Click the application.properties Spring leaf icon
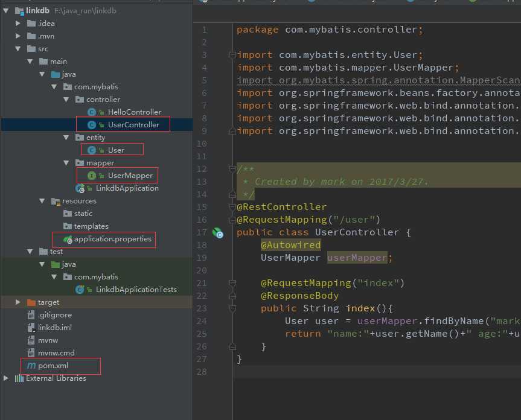This screenshot has height=420, width=521. (x=68, y=239)
